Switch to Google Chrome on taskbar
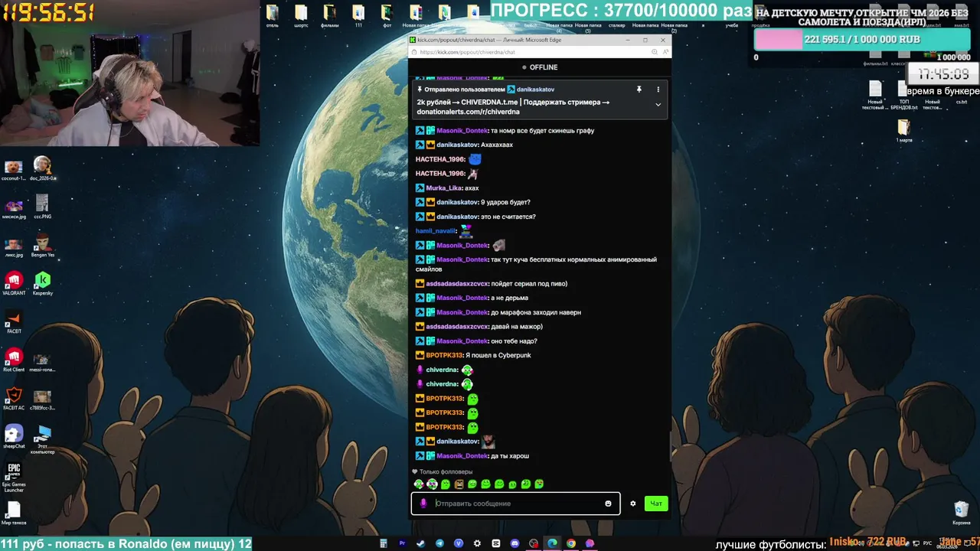The width and height of the screenshot is (980, 551). pyautogui.click(x=571, y=543)
